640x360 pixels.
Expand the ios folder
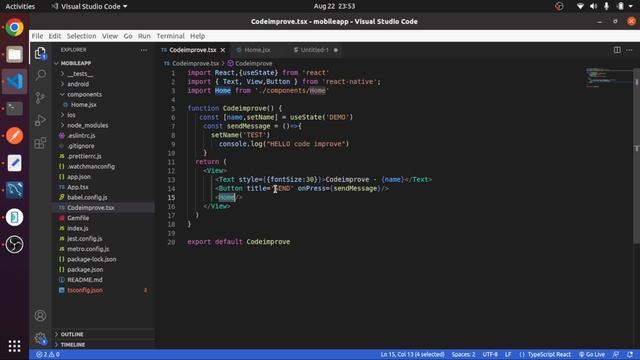(71, 115)
